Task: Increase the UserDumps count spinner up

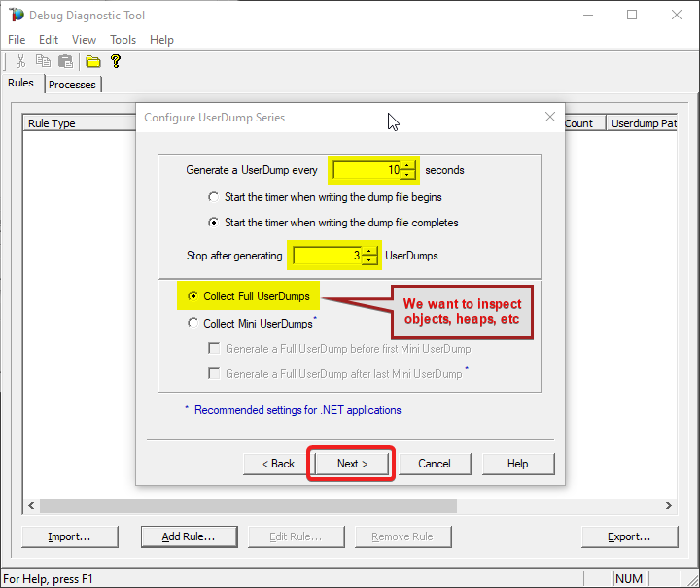Action: (x=369, y=251)
